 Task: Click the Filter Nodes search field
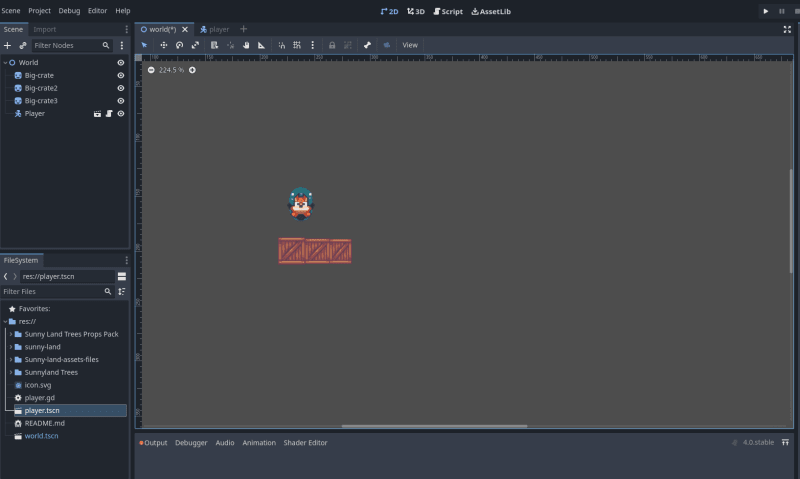71,45
